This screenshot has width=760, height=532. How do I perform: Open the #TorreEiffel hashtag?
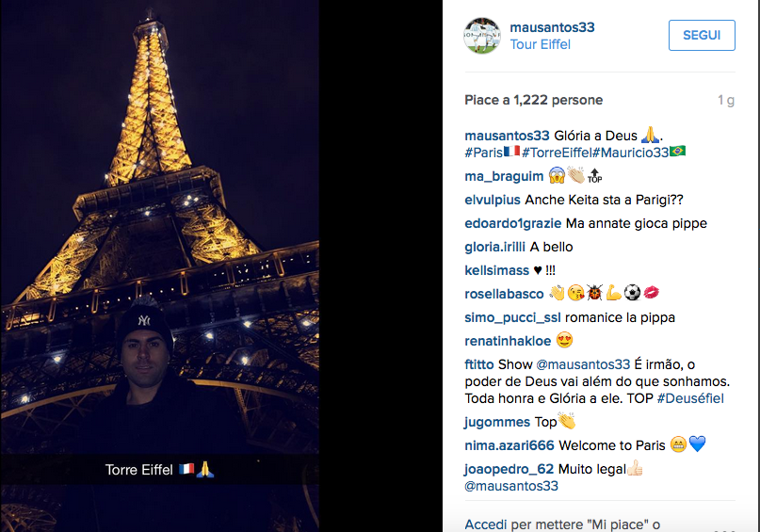(557, 153)
